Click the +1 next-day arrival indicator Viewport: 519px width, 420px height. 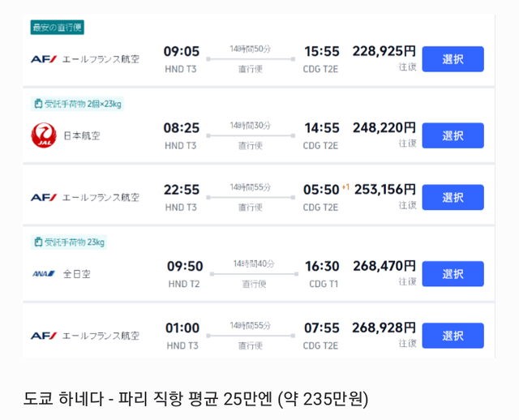point(345,187)
